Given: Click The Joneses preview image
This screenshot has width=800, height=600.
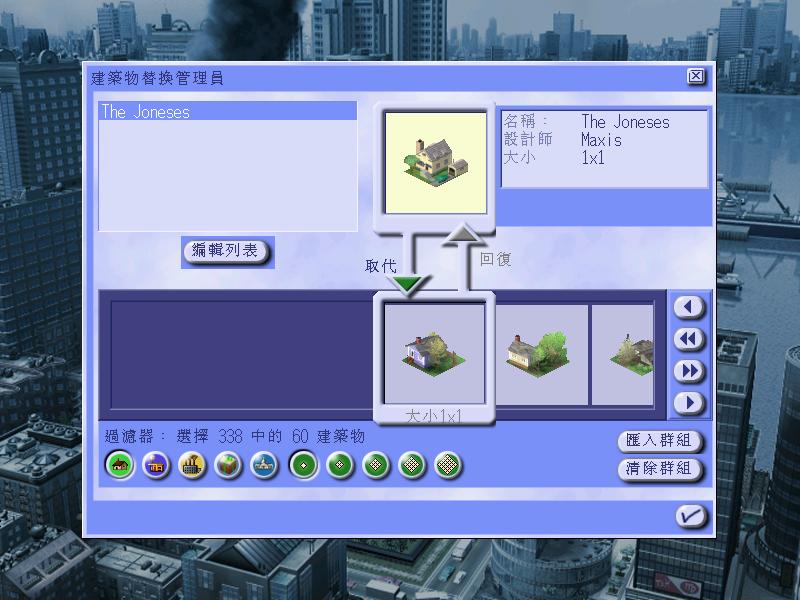Looking at the screenshot, I should pyautogui.click(x=436, y=163).
